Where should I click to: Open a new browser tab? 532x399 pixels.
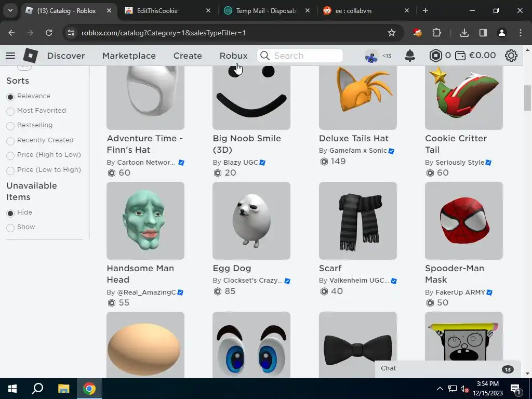425,10
